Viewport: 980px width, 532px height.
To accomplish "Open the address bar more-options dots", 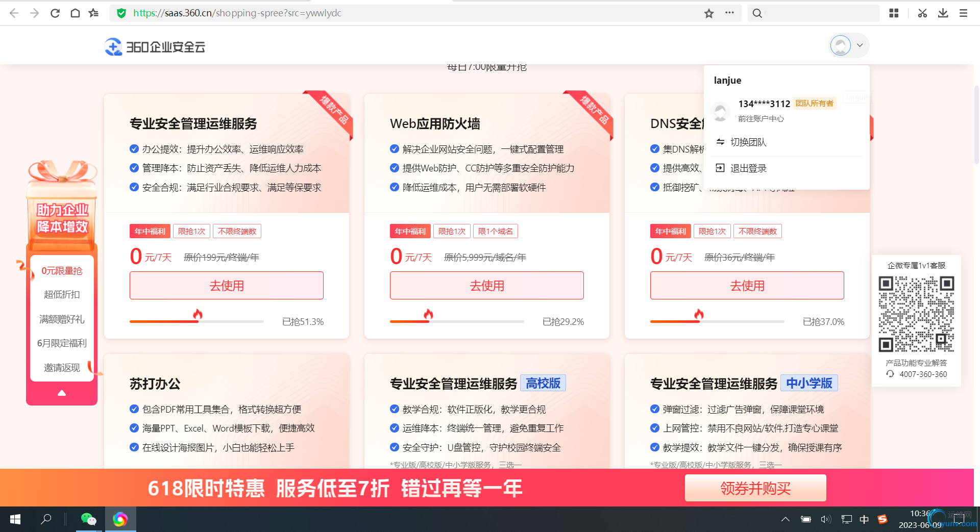I will 729,13.
